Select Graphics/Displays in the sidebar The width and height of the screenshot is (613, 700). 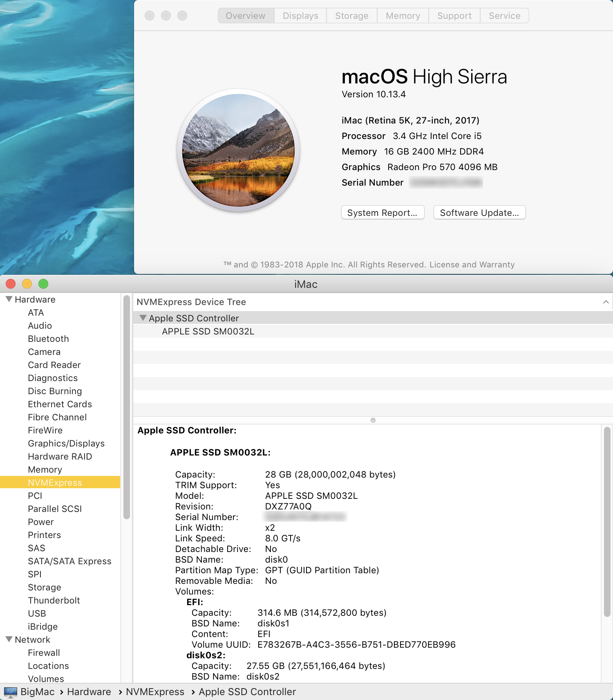tap(66, 444)
